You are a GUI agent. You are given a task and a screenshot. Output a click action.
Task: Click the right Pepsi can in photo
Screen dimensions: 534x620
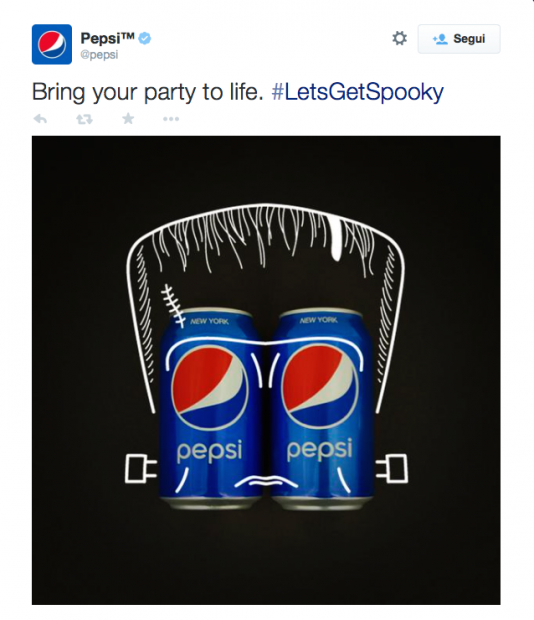tap(322, 408)
